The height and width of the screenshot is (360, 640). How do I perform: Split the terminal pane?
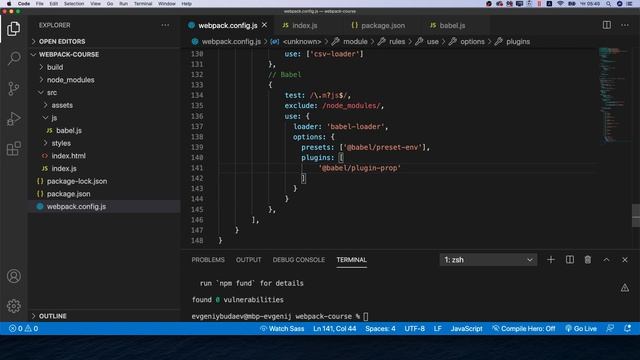569,260
